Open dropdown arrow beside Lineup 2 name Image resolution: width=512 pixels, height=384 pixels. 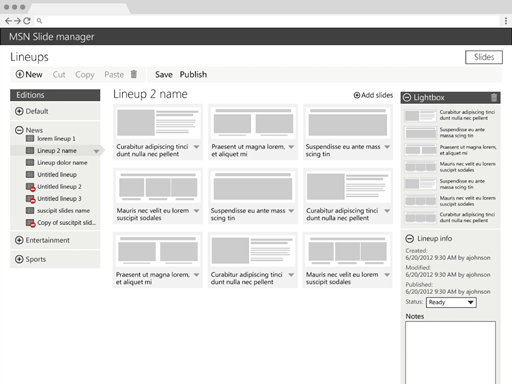(x=96, y=151)
